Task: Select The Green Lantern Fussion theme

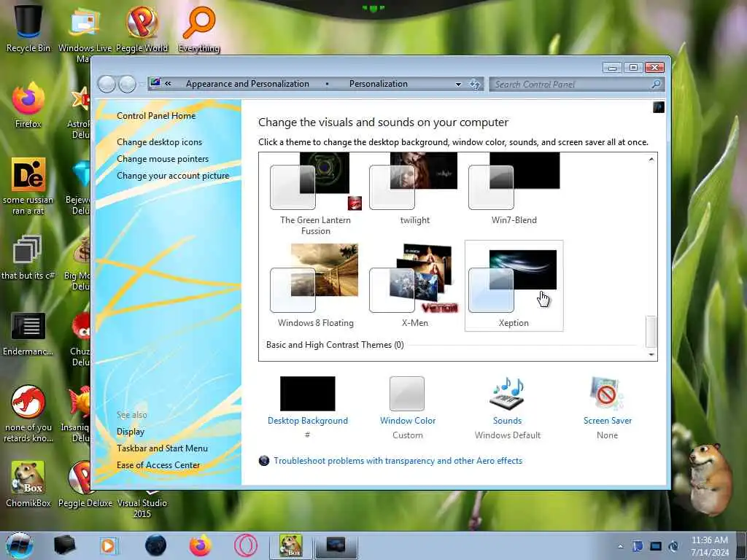Action: pos(315,194)
